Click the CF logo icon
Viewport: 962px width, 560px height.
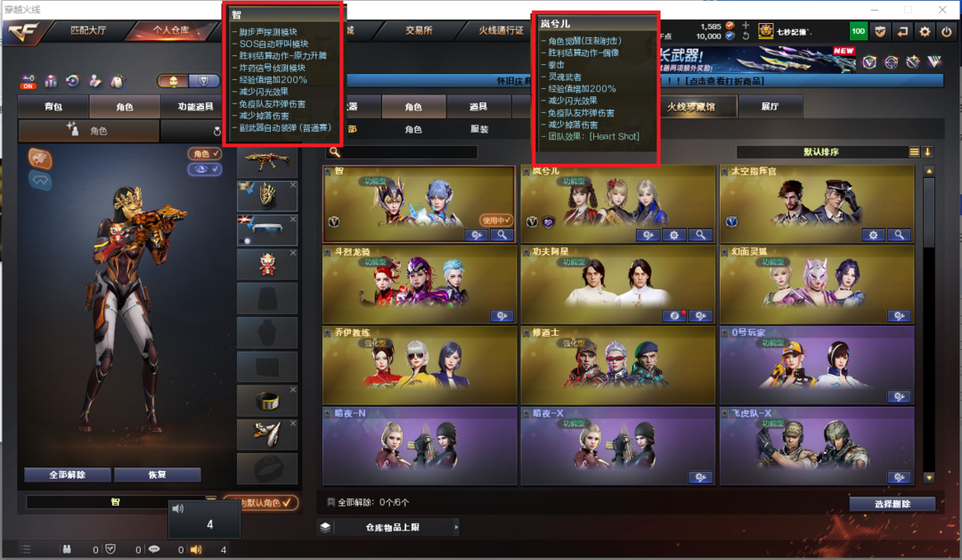tap(24, 32)
